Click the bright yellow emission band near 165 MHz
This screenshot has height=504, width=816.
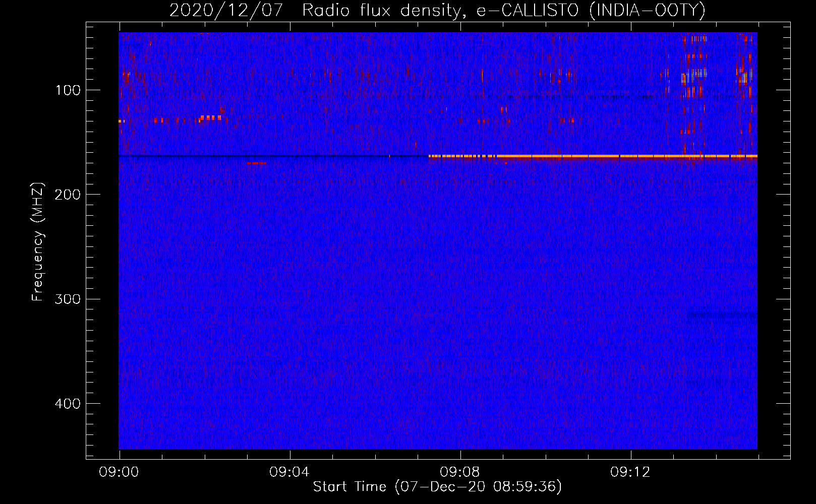tap(593, 157)
